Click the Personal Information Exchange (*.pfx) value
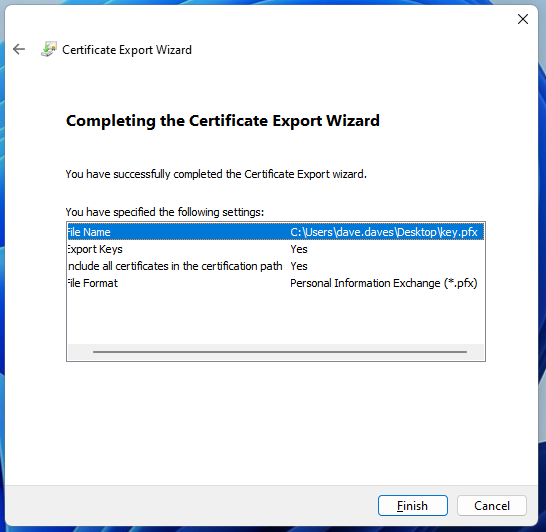Screen dimensions: 546x532 [384, 283]
